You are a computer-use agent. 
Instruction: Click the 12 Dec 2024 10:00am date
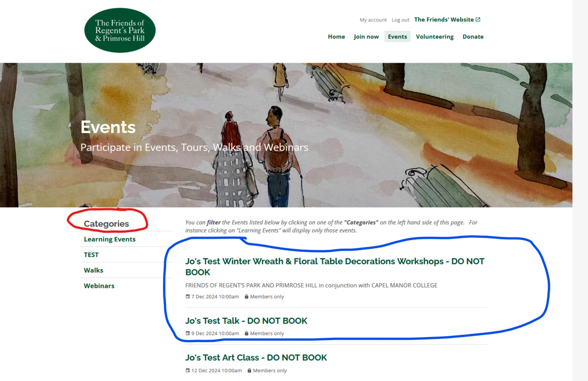pos(217,371)
